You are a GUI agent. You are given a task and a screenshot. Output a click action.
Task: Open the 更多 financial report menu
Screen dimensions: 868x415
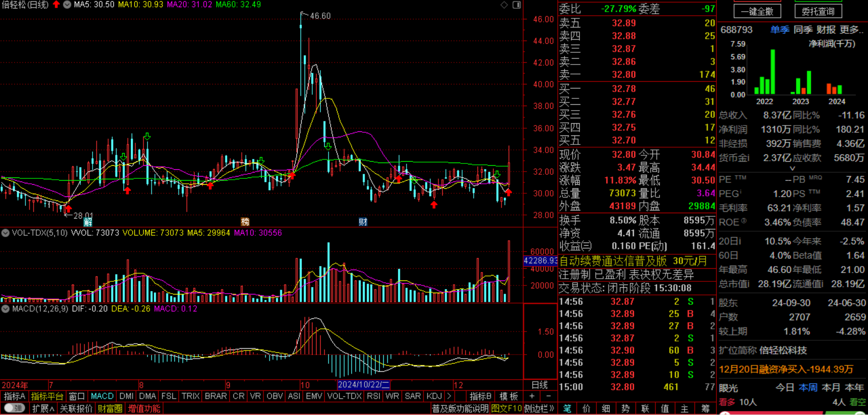coord(851,30)
